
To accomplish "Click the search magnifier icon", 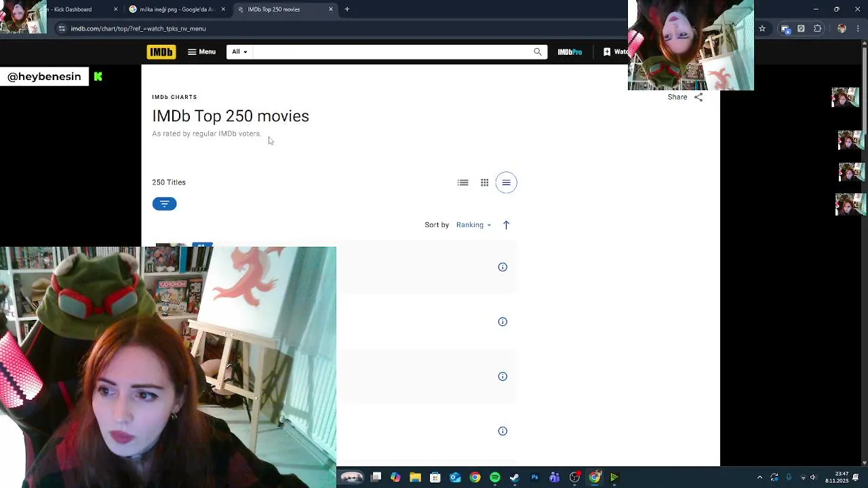I will [538, 52].
